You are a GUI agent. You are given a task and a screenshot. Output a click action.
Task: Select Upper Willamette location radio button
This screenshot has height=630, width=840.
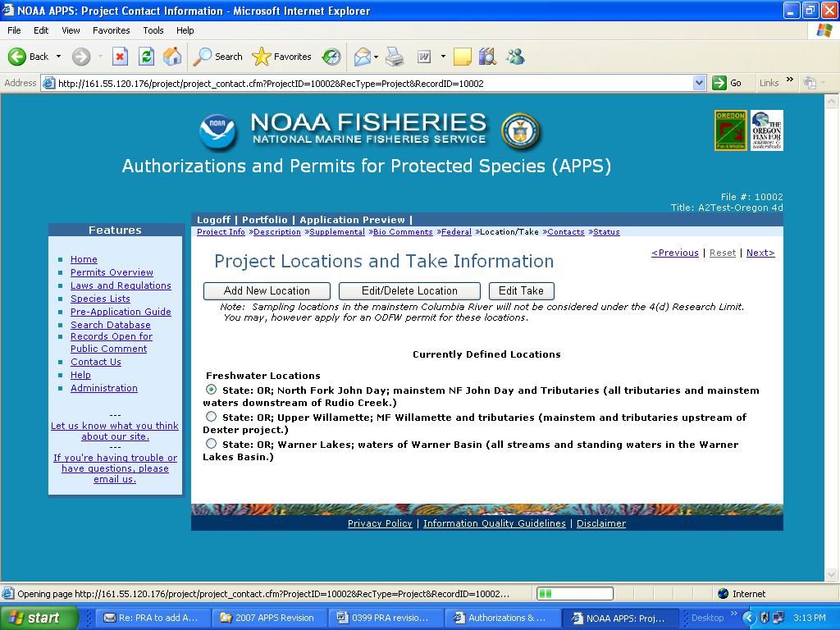(x=211, y=416)
